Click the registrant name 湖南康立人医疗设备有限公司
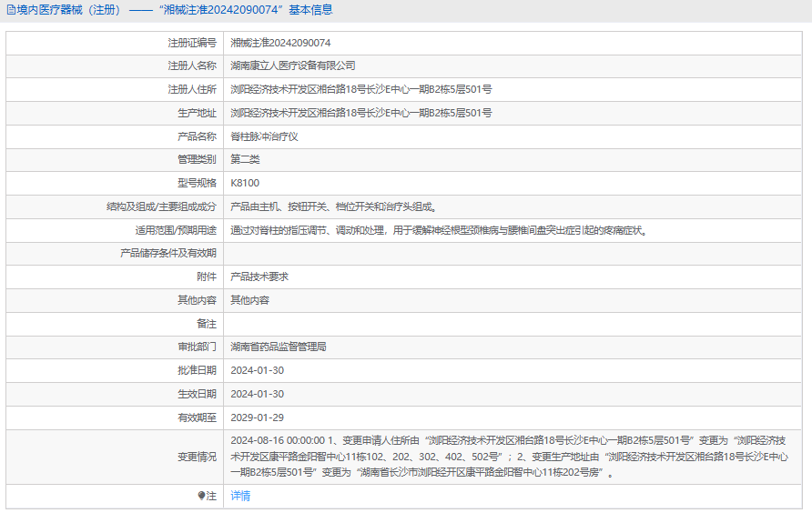The height and width of the screenshot is (513, 812). [x=293, y=65]
